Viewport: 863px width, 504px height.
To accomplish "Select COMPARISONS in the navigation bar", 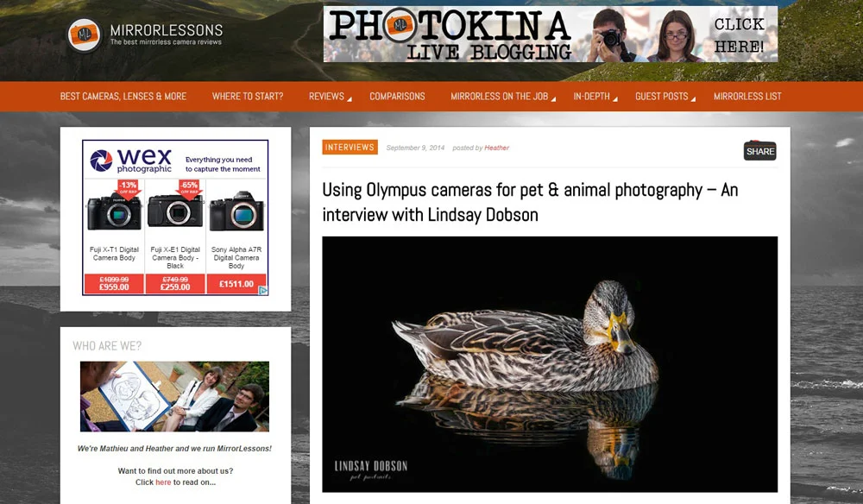I will click(x=397, y=97).
